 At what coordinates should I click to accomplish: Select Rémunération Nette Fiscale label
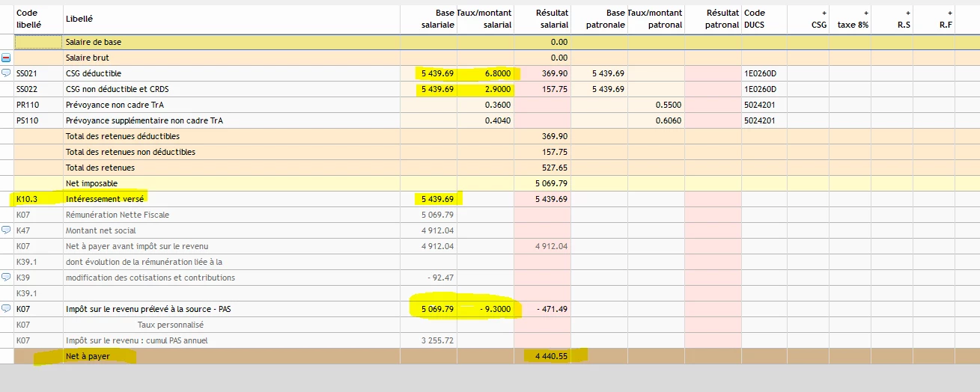[118, 215]
